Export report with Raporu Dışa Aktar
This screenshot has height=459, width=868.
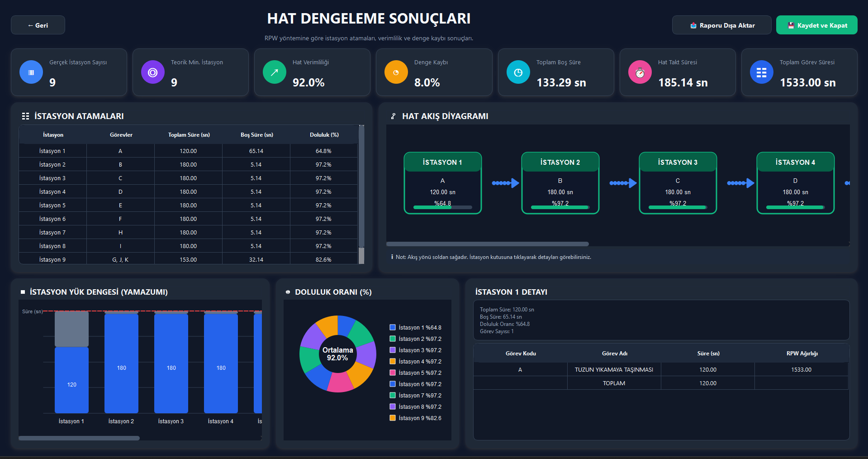coord(722,25)
